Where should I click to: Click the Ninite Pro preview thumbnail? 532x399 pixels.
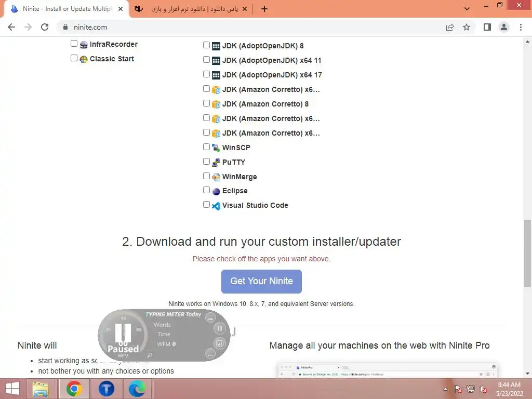click(387, 370)
